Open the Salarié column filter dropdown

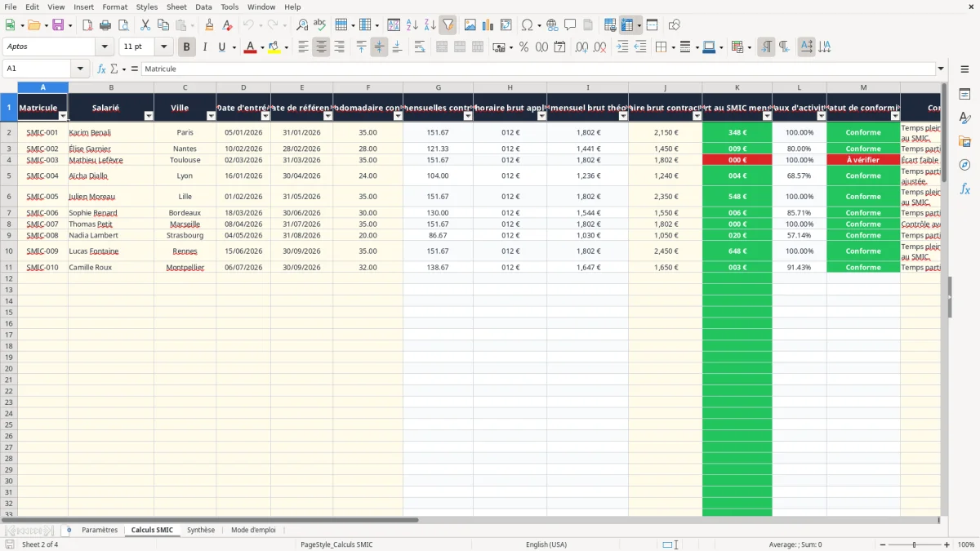click(149, 116)
